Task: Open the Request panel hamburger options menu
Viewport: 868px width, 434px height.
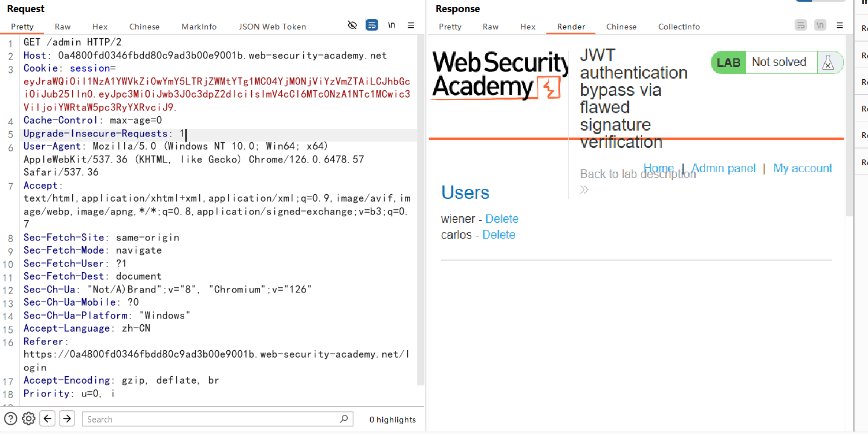Action: coord(411,25)
